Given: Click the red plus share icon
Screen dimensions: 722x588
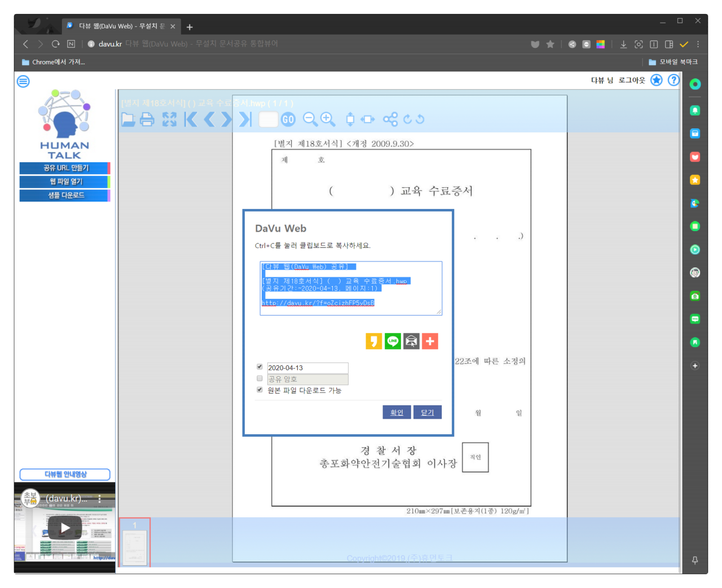Looking at the screenshot, I should pyautogui.click(x=430, y=341).
